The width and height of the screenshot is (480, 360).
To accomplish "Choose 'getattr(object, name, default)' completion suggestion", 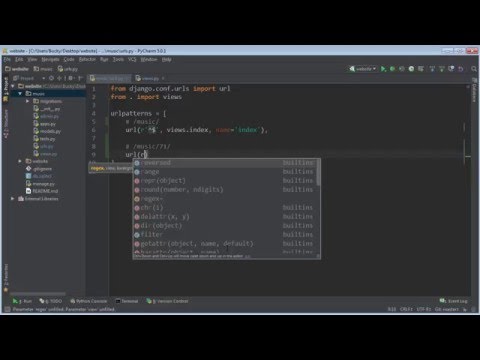I will 224,244.
